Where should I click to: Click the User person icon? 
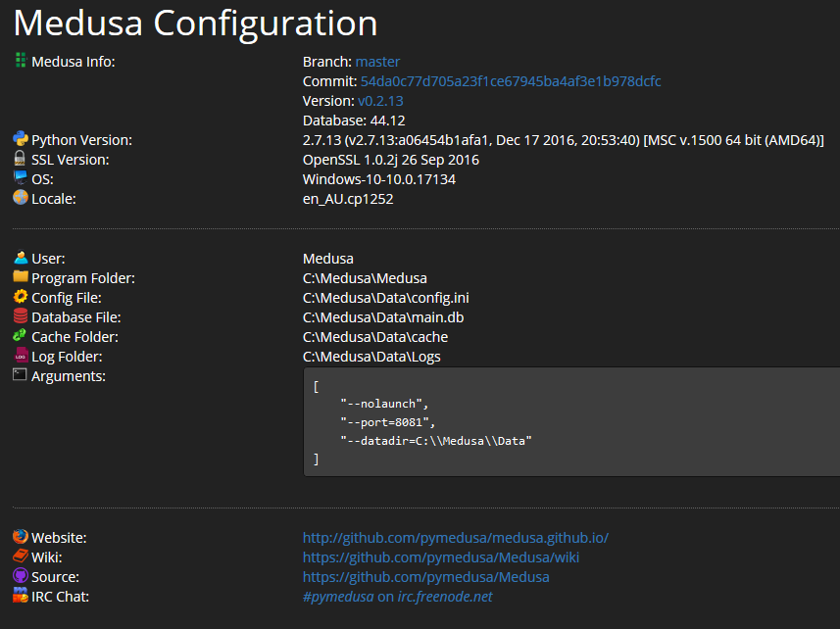coord(19,258)
